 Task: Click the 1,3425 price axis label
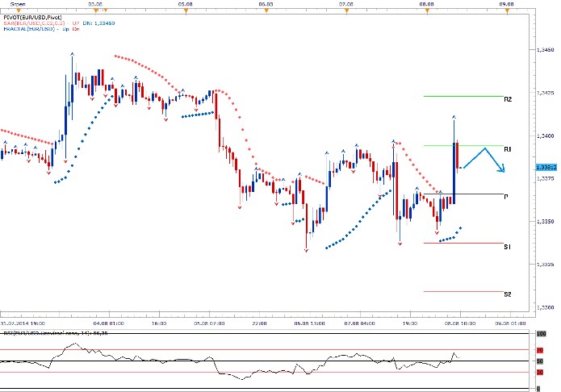546,93
